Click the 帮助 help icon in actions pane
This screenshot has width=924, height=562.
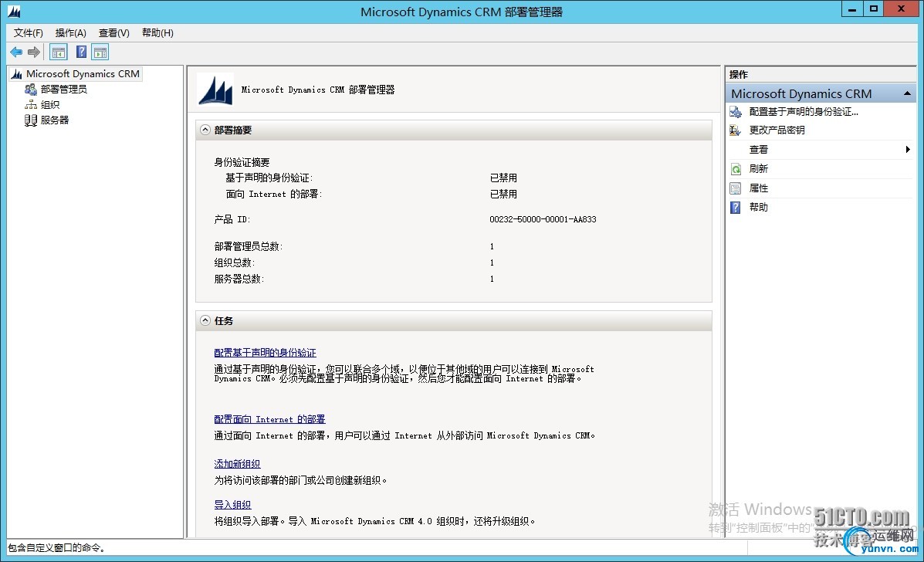coord(736,208)
